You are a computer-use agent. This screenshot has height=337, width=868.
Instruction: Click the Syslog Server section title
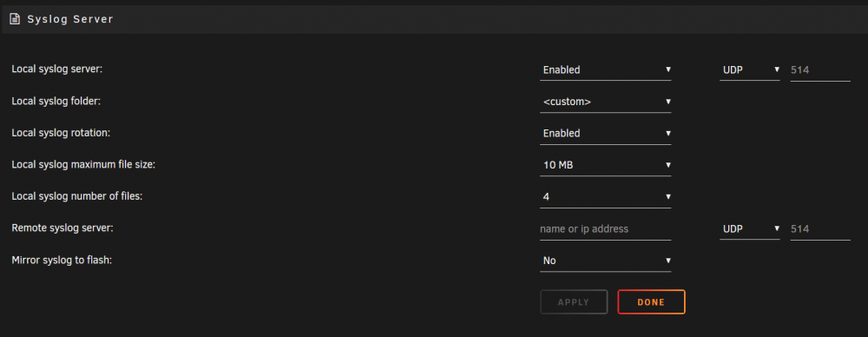pos(70,19)
